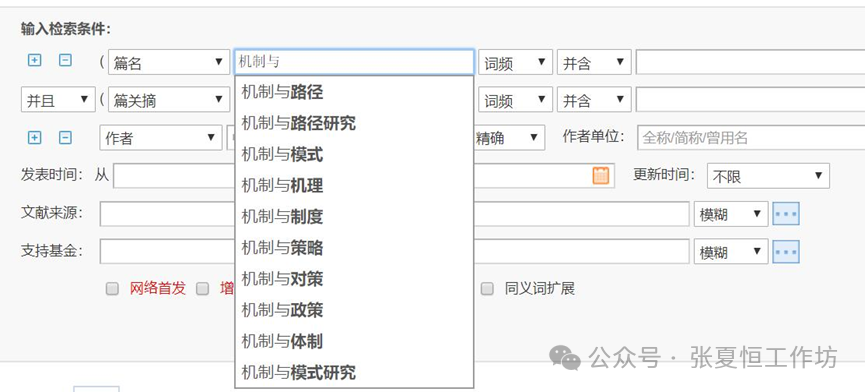Expand the 并且 logic operator dropdown
Image resolution: width=865 pixels, height=392 pixels.
pyautogui.click(x=58, y=100)
